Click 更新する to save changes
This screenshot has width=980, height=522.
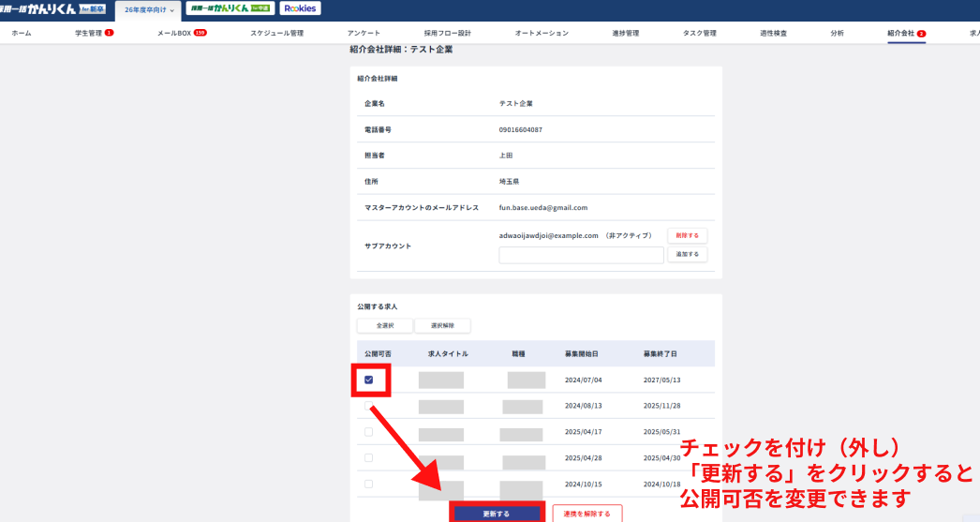497,514
